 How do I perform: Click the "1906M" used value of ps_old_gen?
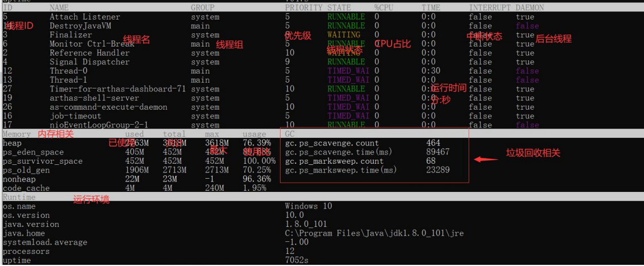[137, 171]
